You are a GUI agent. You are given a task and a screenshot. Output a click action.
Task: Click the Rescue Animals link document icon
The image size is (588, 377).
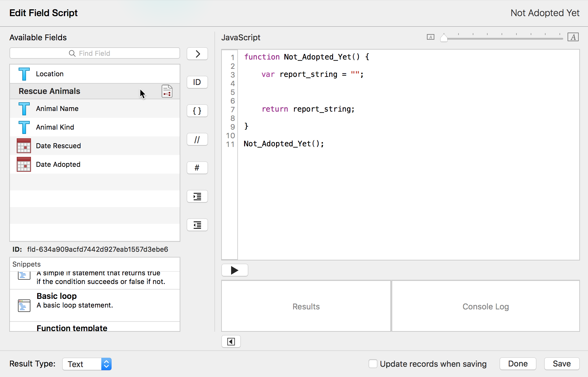[x=167, y=91]
